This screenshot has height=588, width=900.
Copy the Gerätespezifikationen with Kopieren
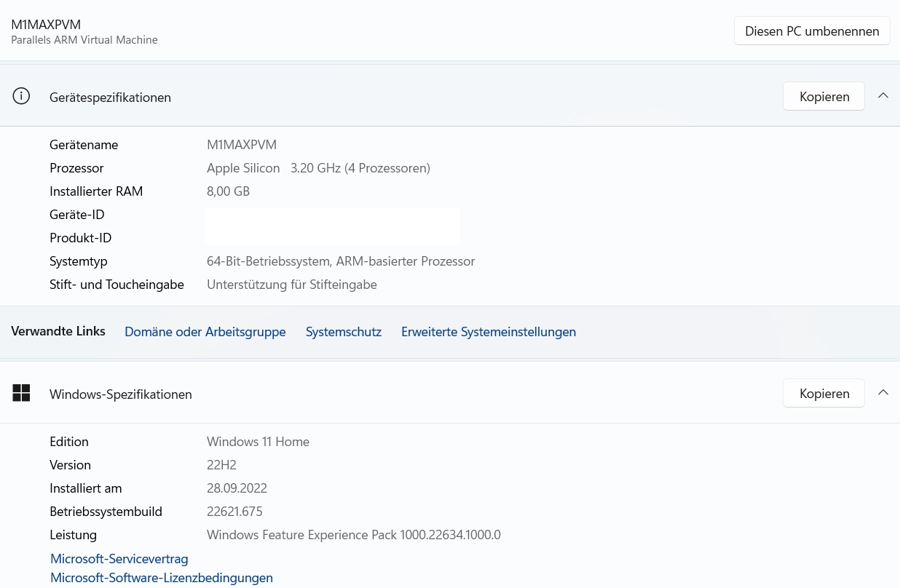click(824, 97)
